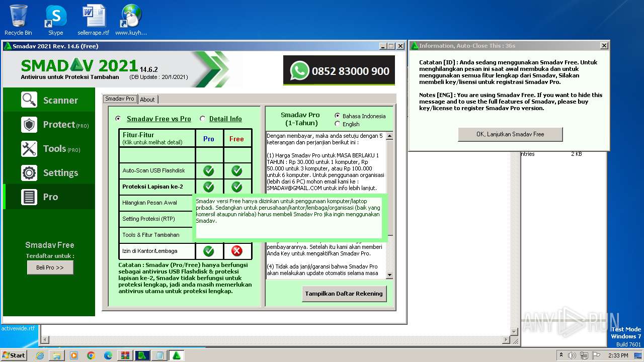Click Free column header
Screen dimensions: 644x362
pyautogui.click(x=237, y=139)
